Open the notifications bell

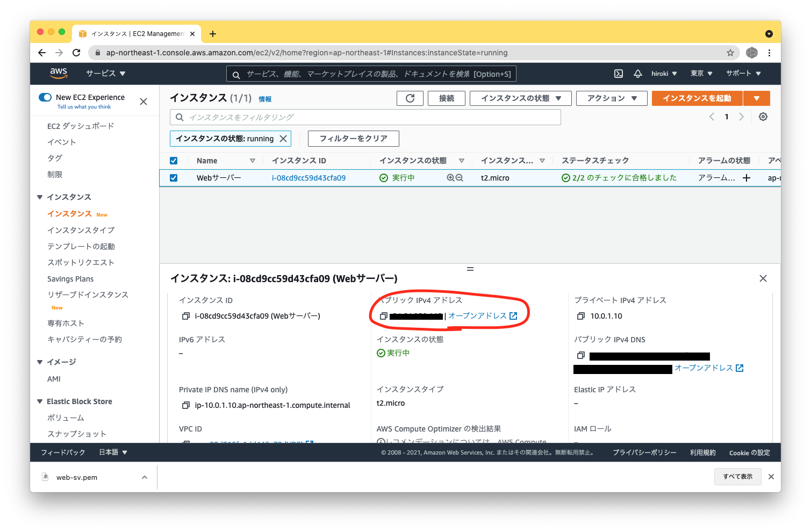[637, 73]
